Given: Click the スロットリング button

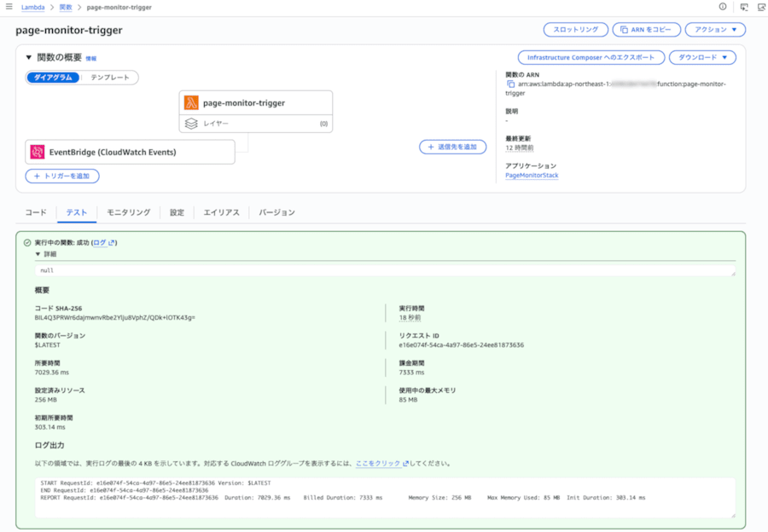Looking at the screenshot, I should pos(575,30).
